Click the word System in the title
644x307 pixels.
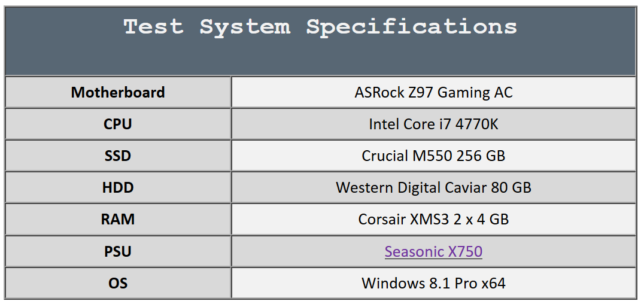245,28
